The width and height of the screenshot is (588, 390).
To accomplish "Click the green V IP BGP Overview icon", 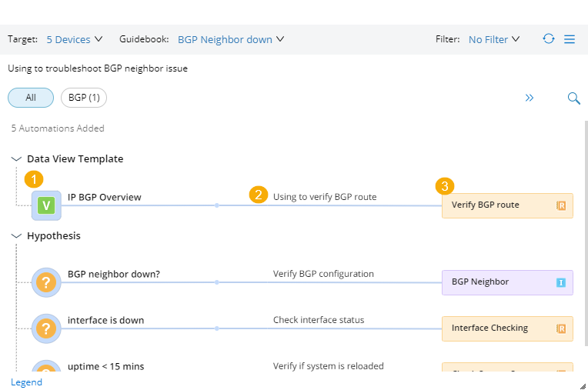I will click(x=46, y=205).
